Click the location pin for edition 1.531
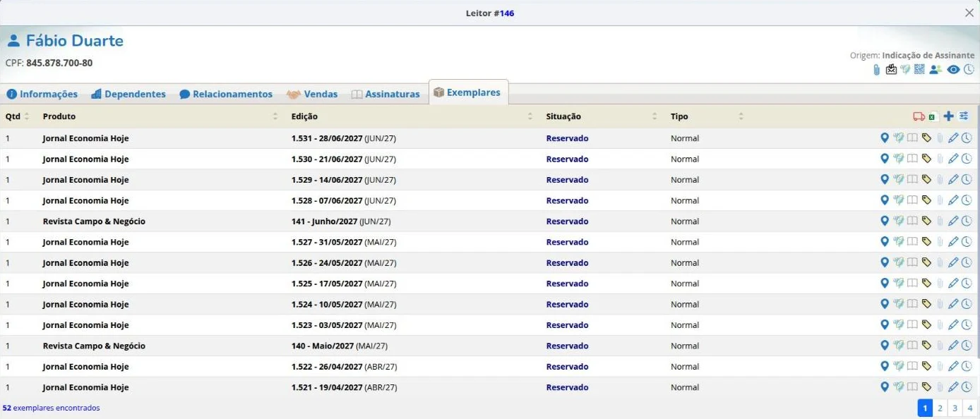 click(x=885, y=138)
